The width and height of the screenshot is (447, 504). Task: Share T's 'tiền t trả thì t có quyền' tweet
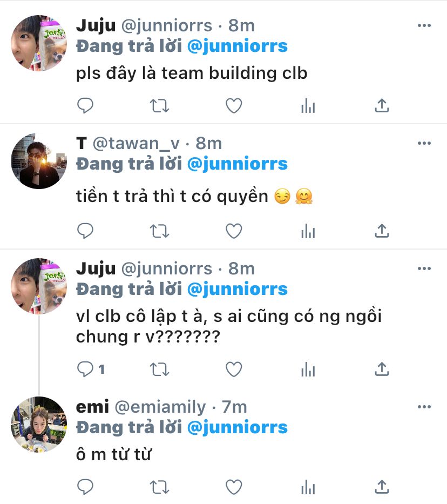pos(382,231)
